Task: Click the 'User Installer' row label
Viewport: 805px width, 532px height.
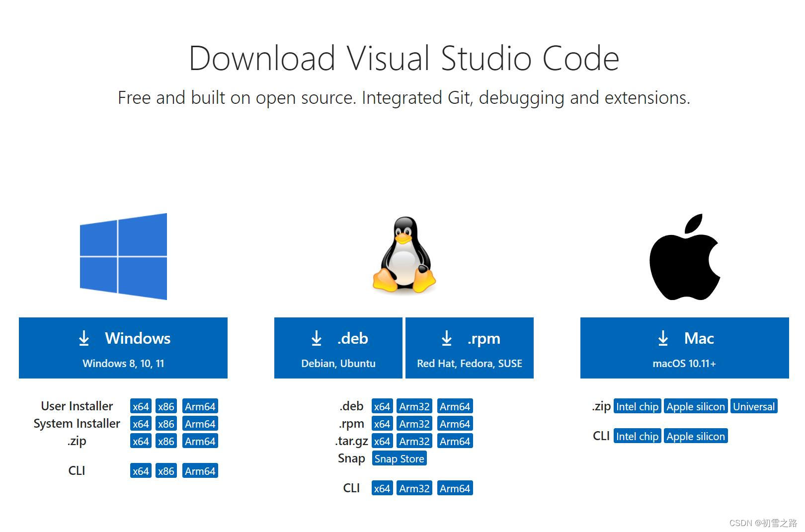Action: (77, 406)
